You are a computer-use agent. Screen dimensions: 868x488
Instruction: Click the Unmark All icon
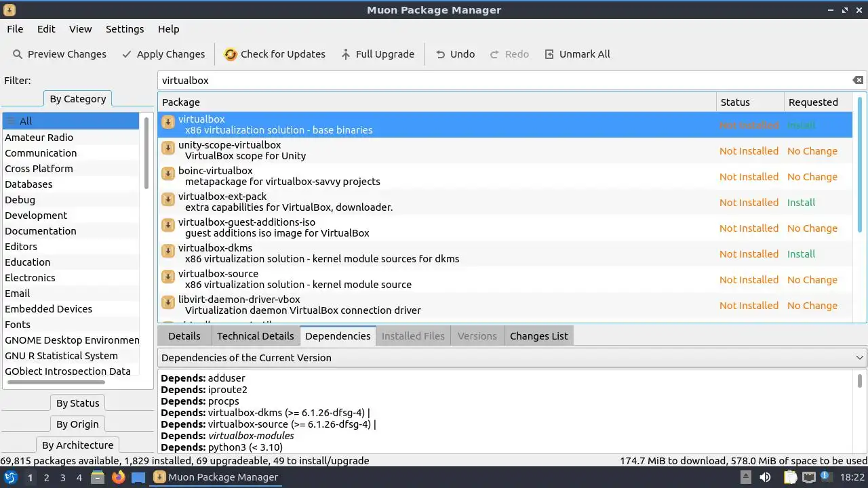point(549,54)
